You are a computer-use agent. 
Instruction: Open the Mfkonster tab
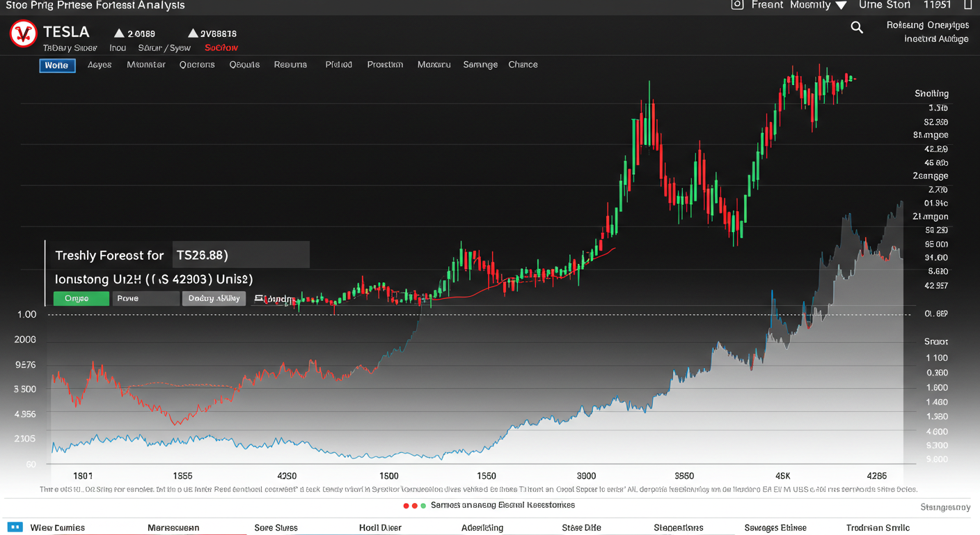click(146, 65)
